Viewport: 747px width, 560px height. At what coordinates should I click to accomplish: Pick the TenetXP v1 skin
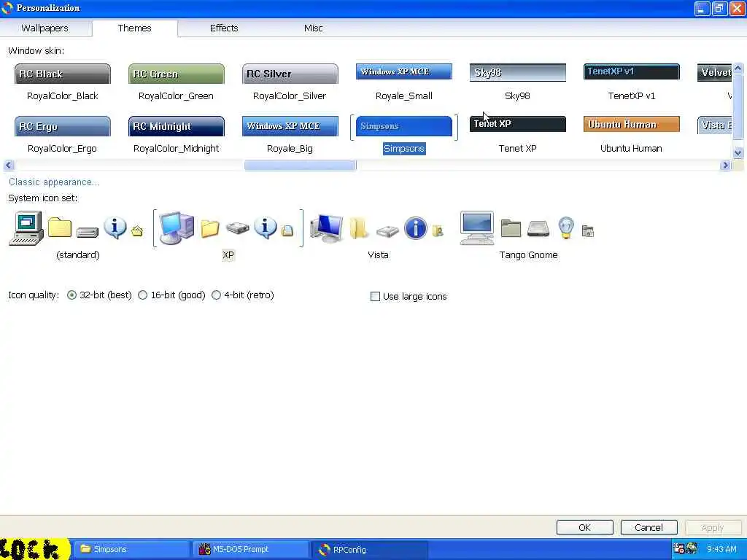632,71
